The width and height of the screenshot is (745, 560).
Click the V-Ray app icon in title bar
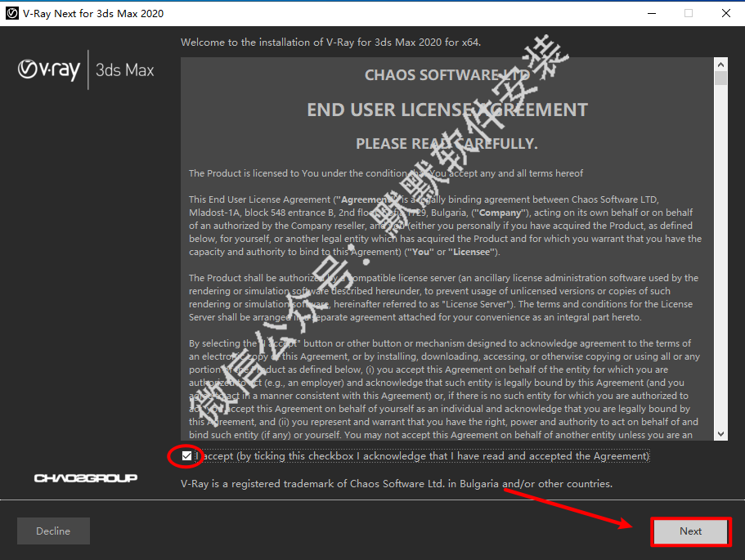12,13
